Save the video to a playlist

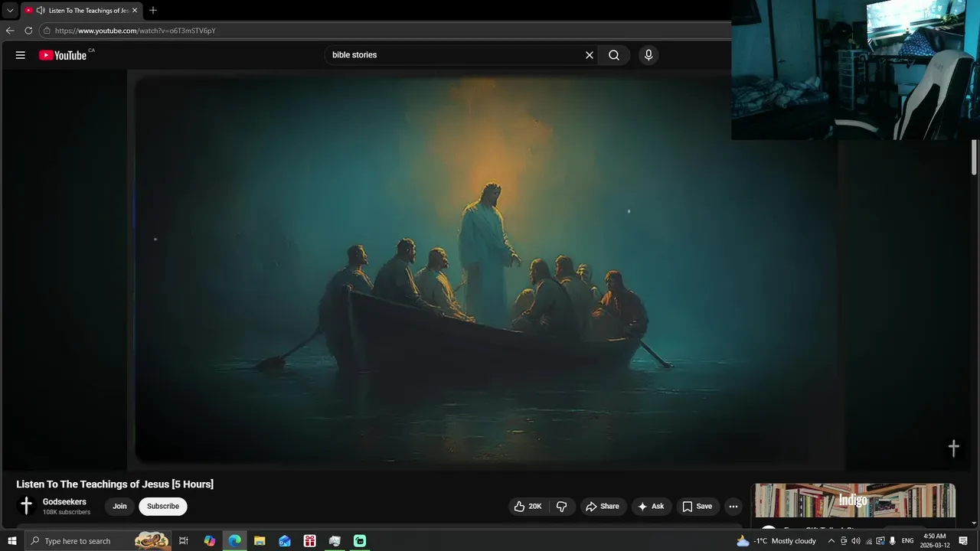coord(697,507)
